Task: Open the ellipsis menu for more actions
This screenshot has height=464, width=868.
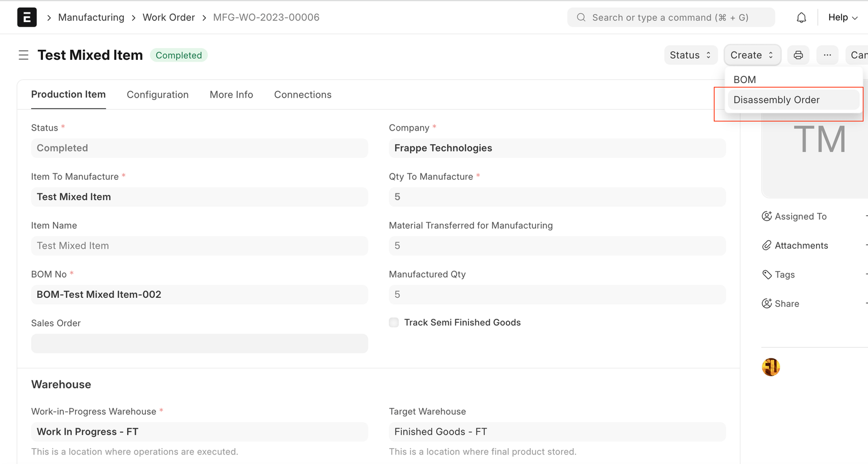Action: pos(827,55)
